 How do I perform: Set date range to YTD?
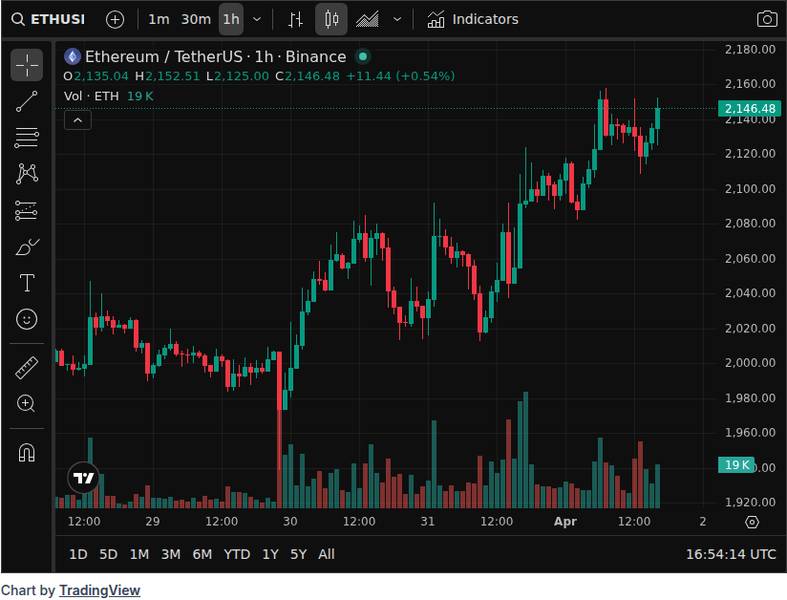coord(237,554)
